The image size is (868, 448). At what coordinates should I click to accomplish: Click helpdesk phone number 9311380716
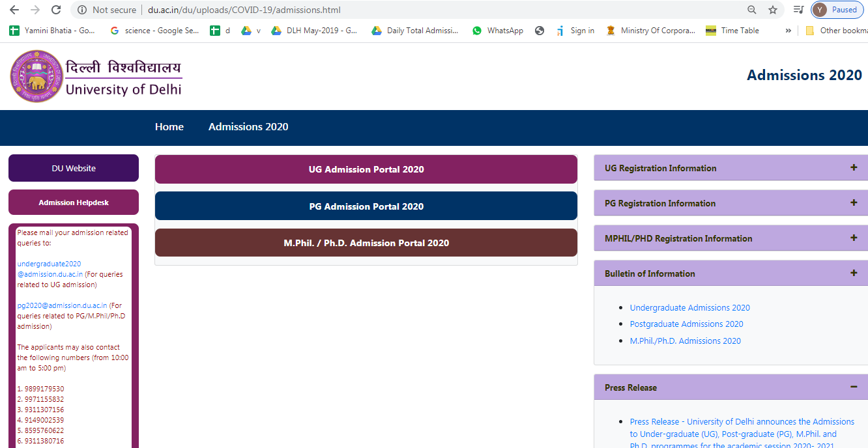click(44, 441)
